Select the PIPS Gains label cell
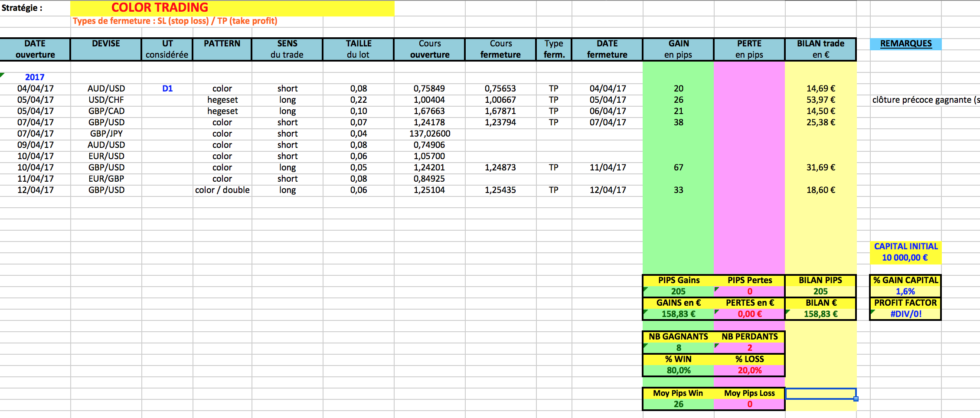980x418 pixels. pos(679,280)
